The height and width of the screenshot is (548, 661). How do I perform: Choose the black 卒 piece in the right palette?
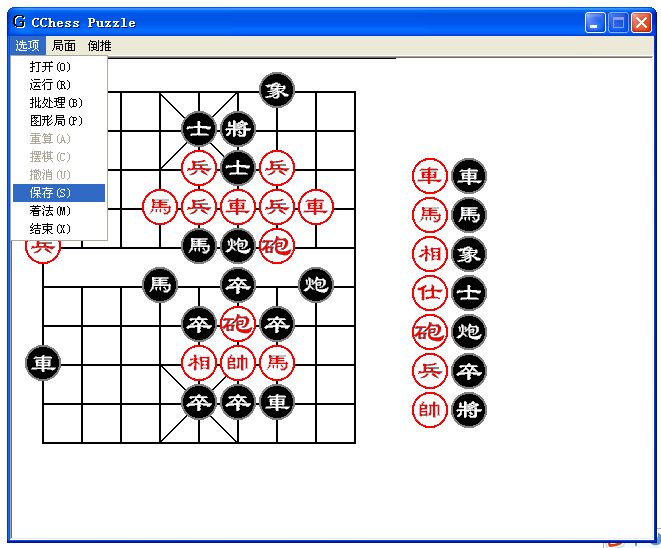pyautogui.click(x=468, y=371)
